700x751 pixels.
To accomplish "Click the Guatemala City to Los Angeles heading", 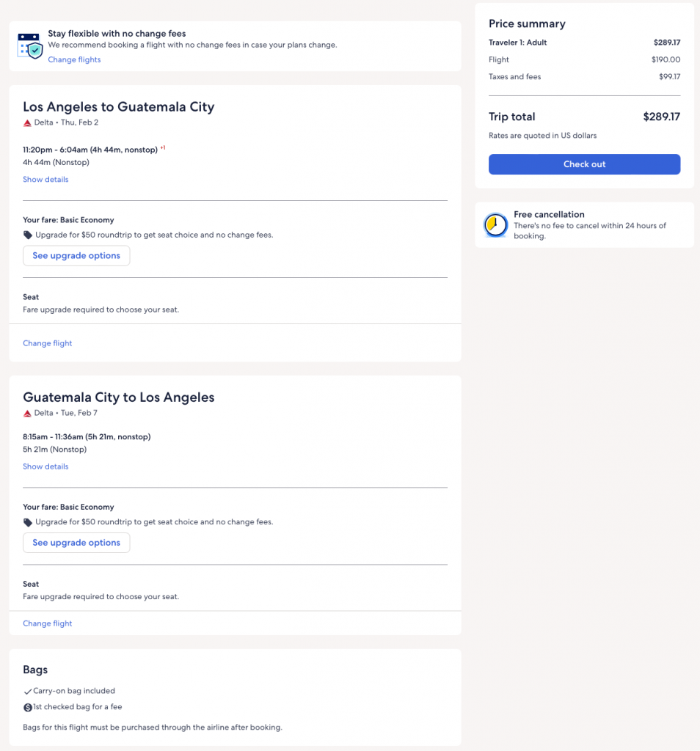I will pos(119,398).
